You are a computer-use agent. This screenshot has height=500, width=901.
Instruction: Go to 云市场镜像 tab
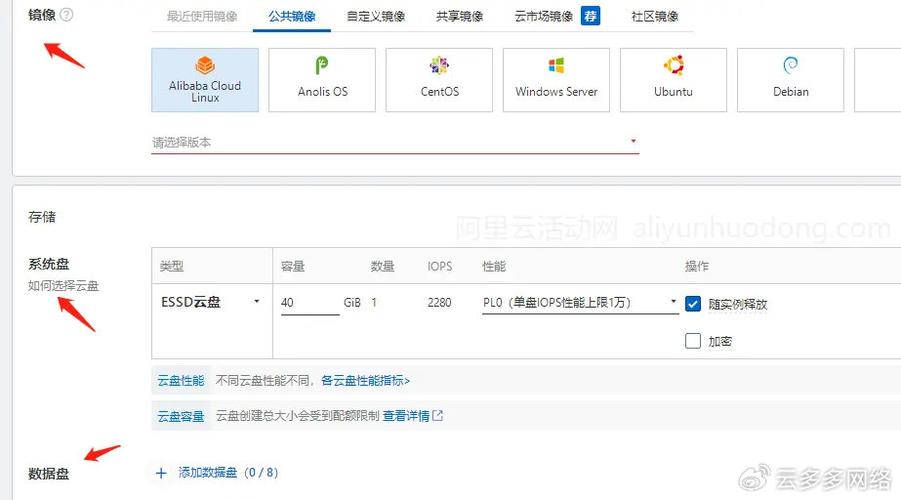[544, 16]
